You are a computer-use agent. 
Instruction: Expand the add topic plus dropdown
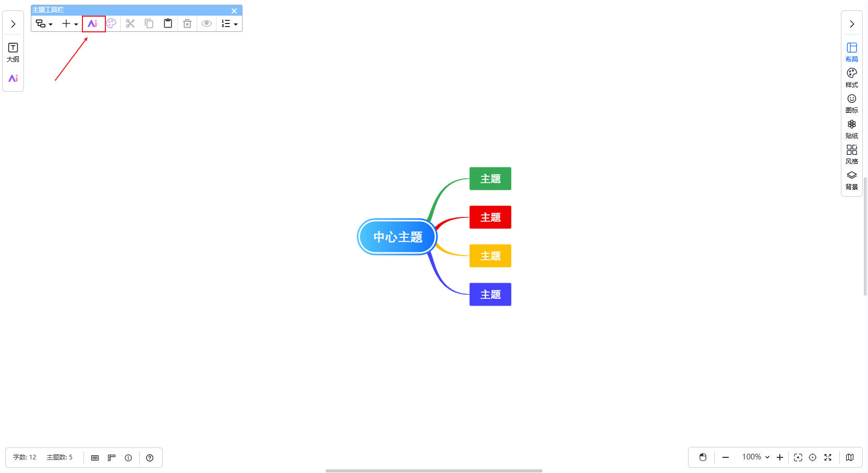click(70, 24)
